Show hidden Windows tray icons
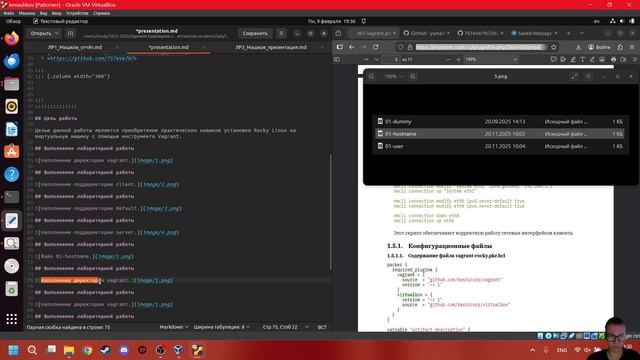This screenshot has width=640, height=360. point(533,350)
